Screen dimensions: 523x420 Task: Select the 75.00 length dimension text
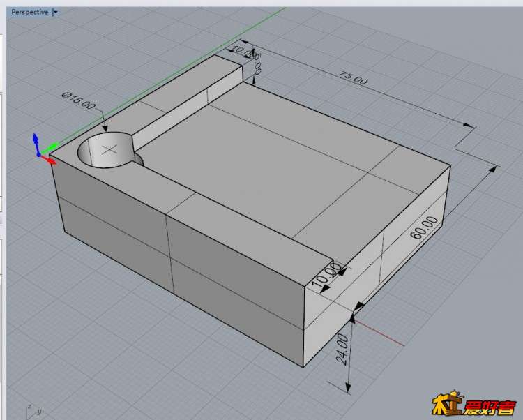[x=353, y=78]
